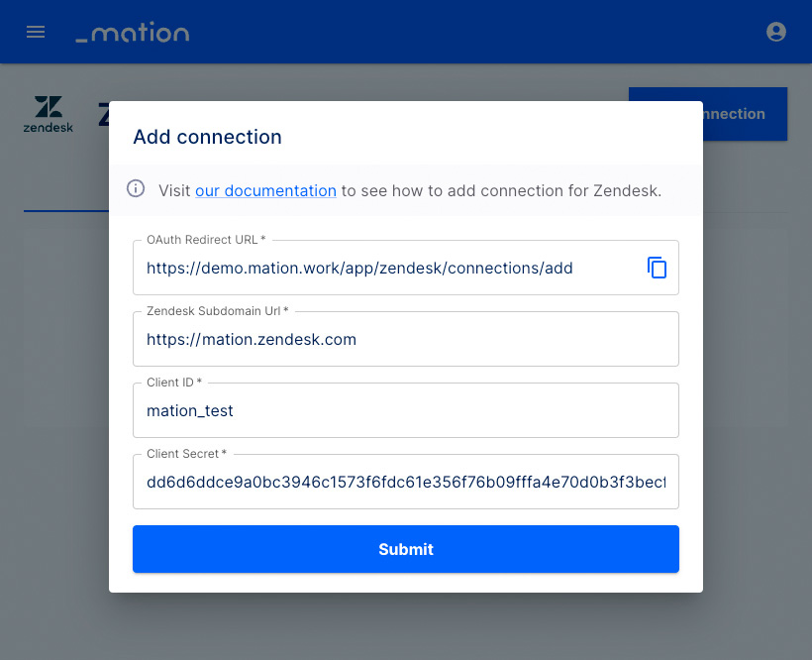This screenshot has height=660, width=812.
Task: Focus the Client ID input containing mation_test
Action: 405,411
